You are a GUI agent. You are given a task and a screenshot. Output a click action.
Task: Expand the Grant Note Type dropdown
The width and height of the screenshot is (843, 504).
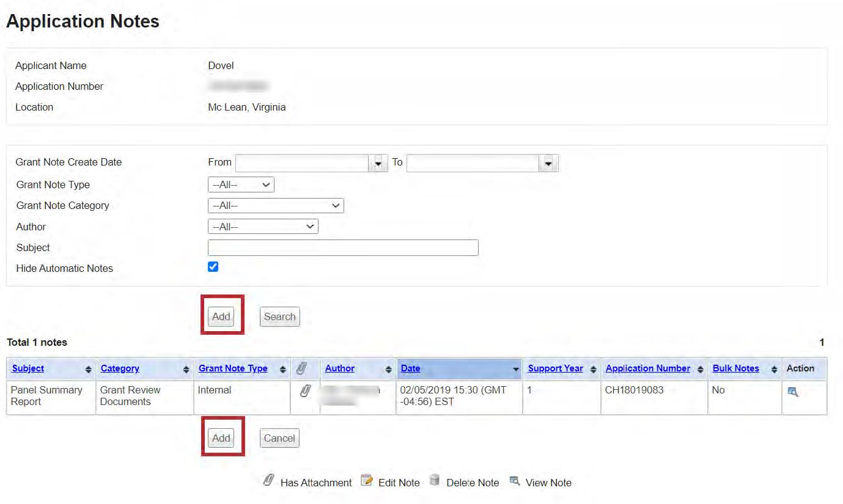(241, 184)
